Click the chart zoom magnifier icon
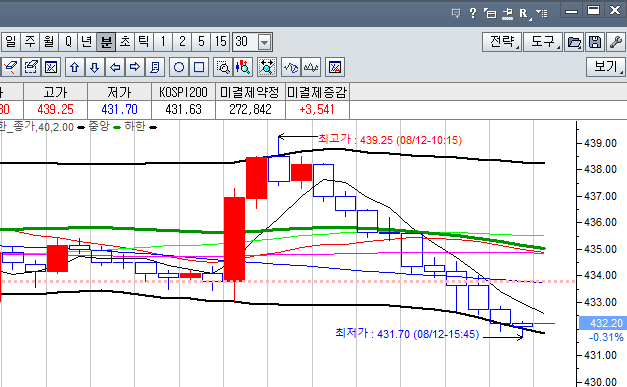The width and height of the screenshot is (627, 387). pos(223,67)
